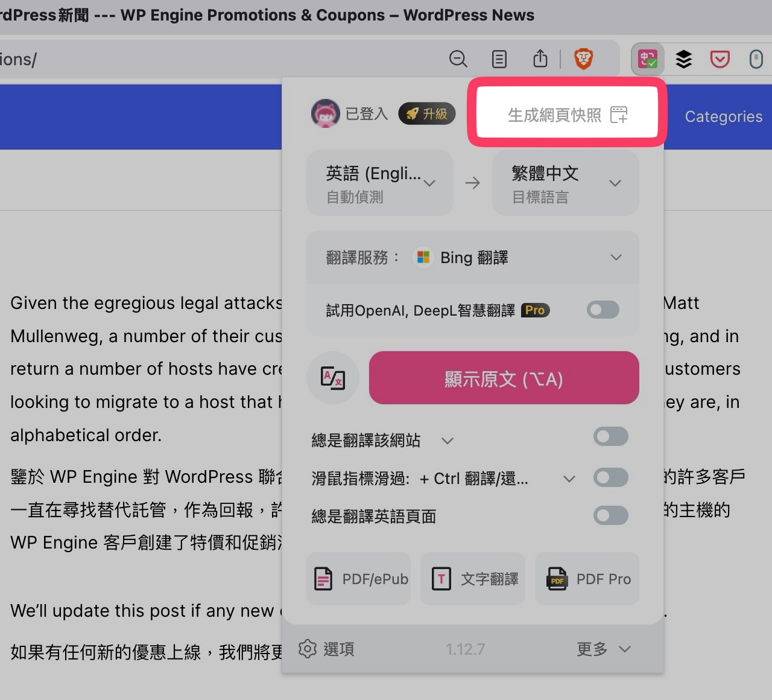The height and width of the screenshot is (700, 772).
Task: Open the Buffer stacked layers extension
Action: [x=683, y=59]
